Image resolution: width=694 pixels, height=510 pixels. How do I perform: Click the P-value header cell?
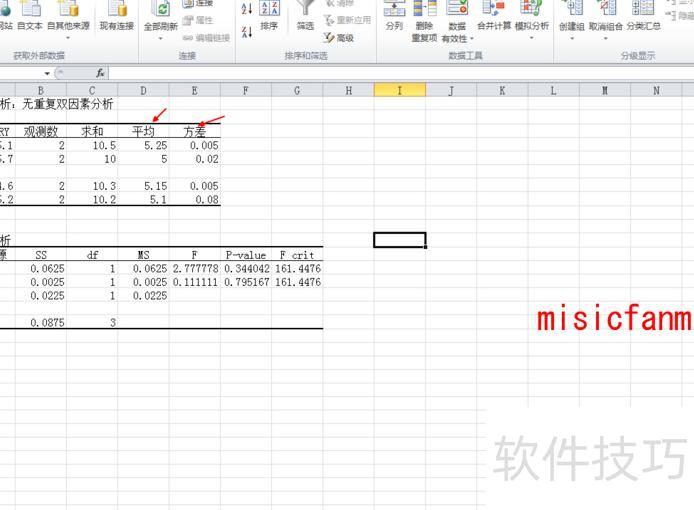click(246, 255)
